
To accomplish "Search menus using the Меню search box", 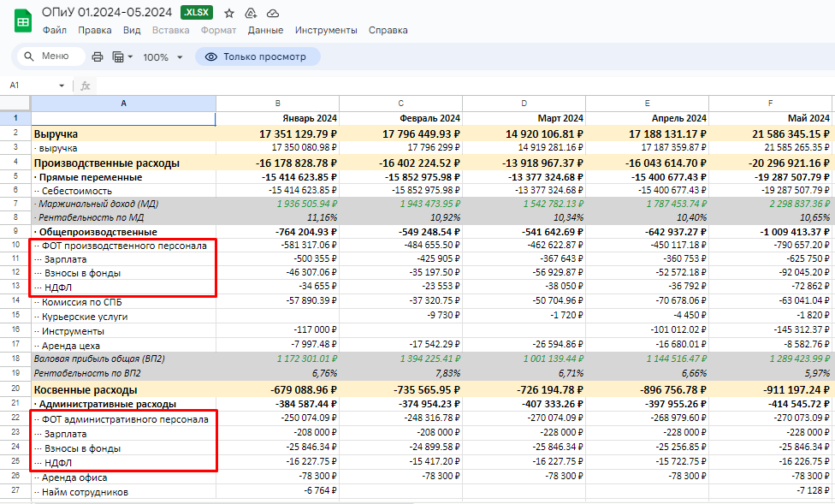I will point(51,56).
